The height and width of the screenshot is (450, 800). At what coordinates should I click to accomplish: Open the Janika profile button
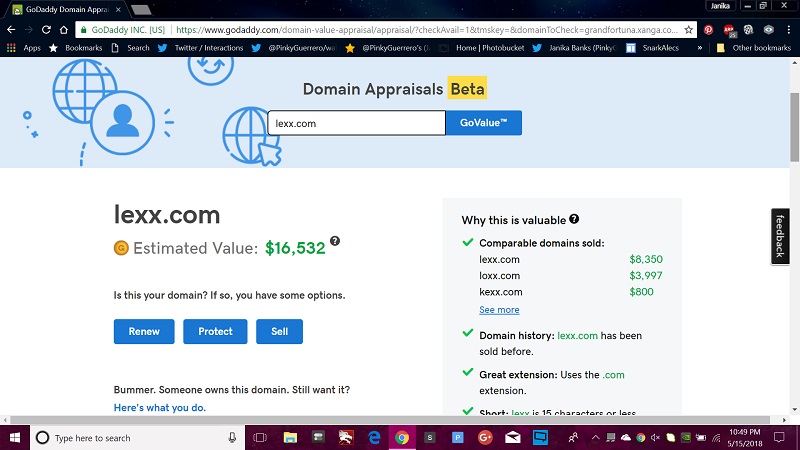(720, 6)
